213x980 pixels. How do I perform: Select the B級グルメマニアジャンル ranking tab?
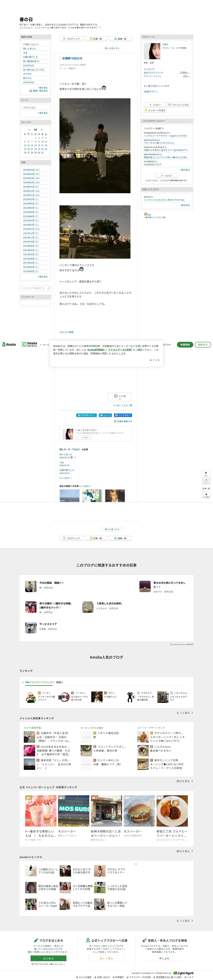coord(39,682)
